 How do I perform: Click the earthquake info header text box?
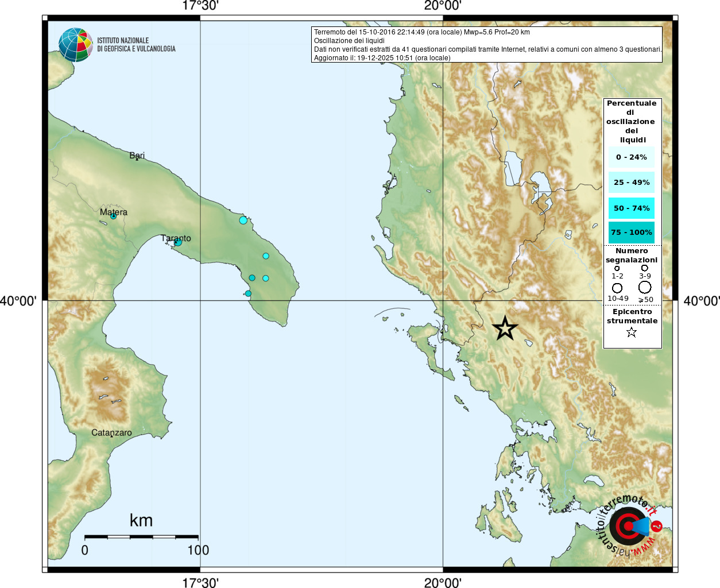[x=486, y=45]
